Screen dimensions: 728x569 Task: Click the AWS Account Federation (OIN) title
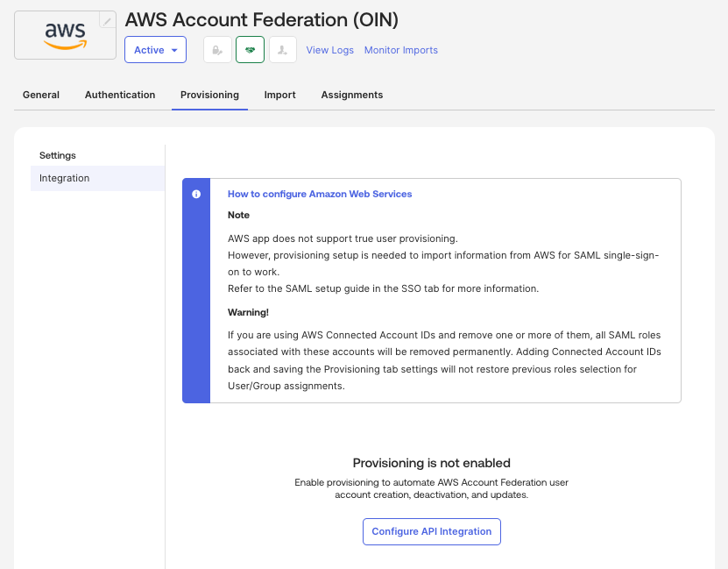pyautogui.click(x=262, y=20)
